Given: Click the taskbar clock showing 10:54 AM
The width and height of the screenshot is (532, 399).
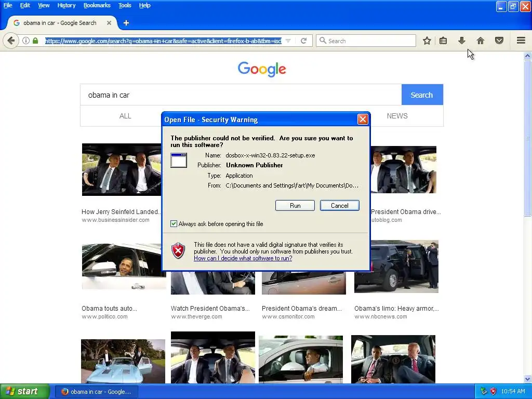Looking at the screenshot, I should click(513, 392).
